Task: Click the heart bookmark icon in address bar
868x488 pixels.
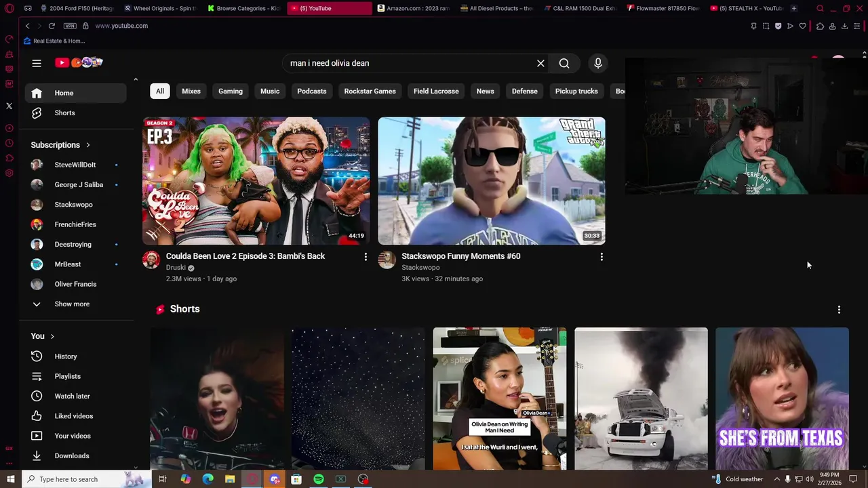Action: point(803,26)
